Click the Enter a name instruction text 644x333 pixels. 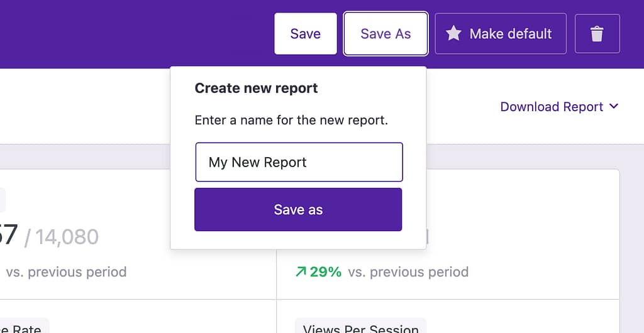click(291, 120)
